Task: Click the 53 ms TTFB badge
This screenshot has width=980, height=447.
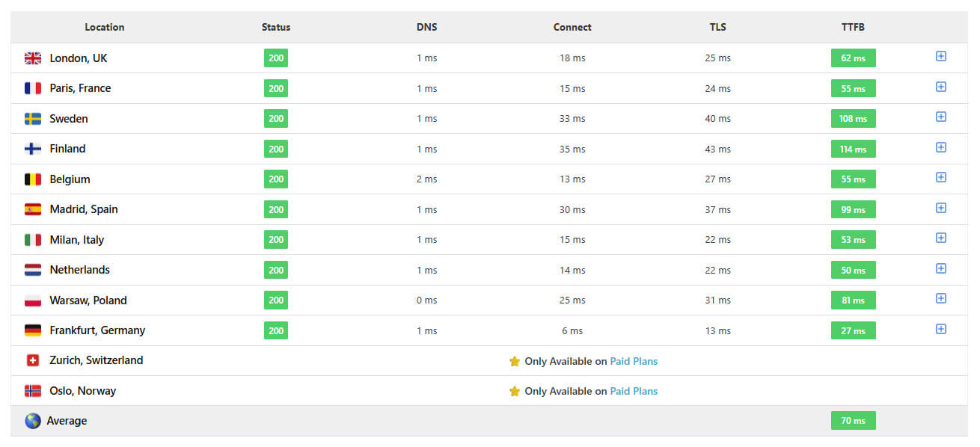Action: [853, 240]
